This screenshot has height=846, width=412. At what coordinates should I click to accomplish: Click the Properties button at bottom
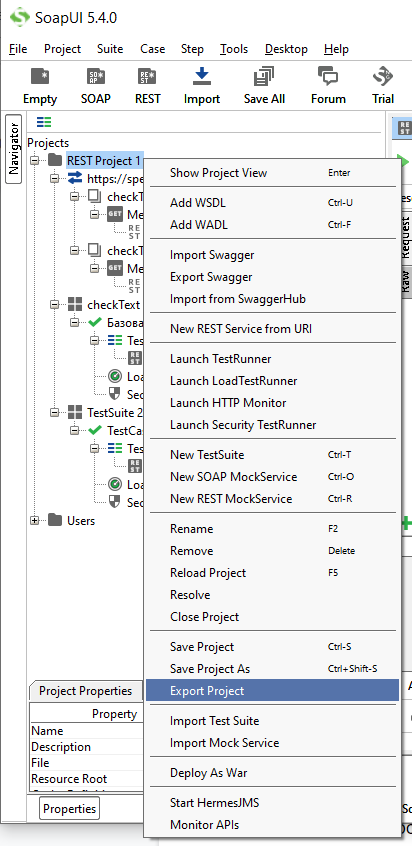[x=70, y=808]
